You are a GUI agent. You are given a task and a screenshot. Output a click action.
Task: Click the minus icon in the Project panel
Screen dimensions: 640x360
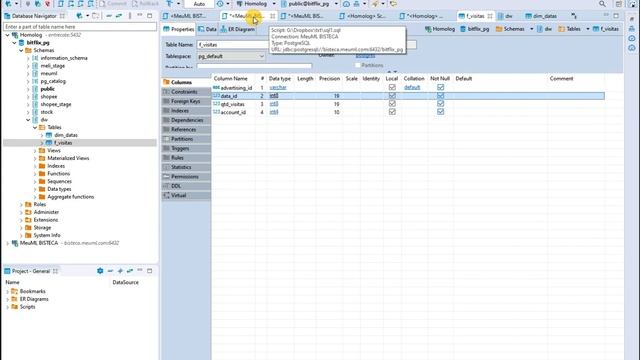click(110, 271)
